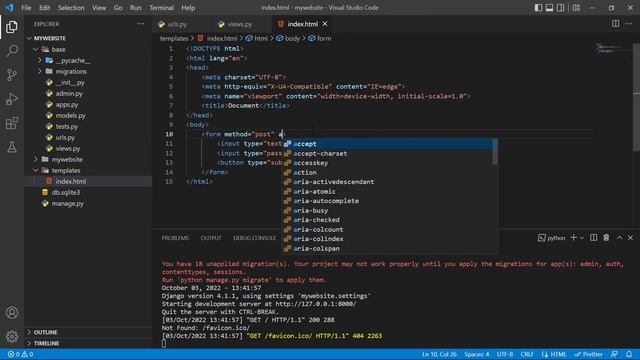Open the Testing flask icon
The image size is (640, 360).
point(12,147)
